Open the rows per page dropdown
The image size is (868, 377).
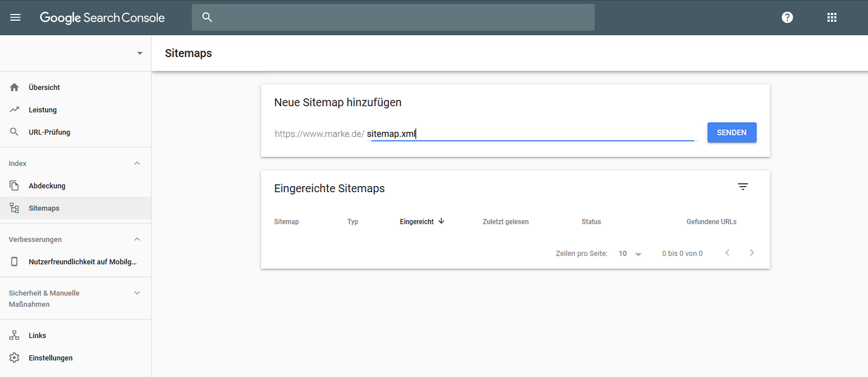[630, 254]
